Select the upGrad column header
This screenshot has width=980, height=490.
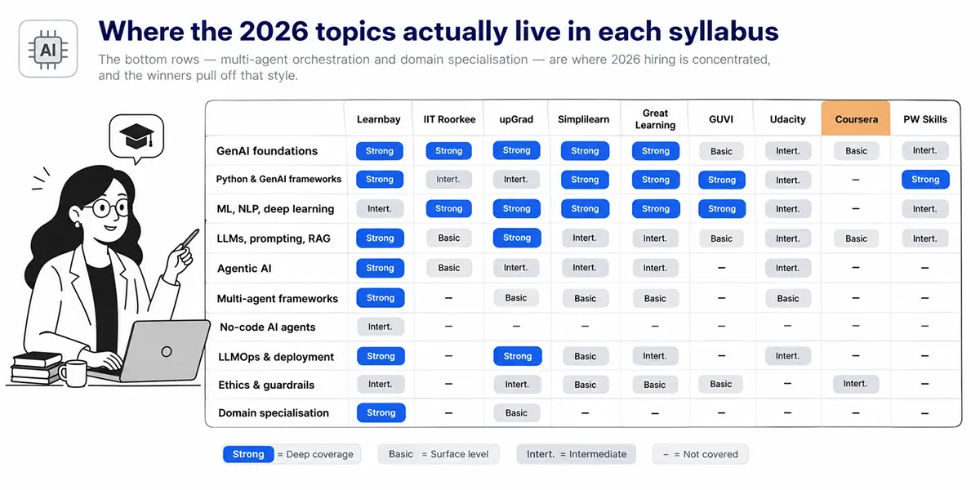[516, 119]
